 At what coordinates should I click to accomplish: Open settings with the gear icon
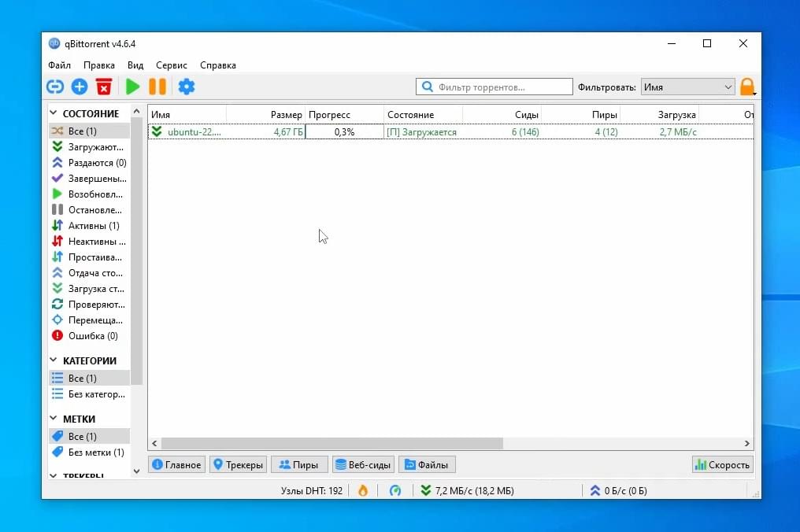pos(187,87)
